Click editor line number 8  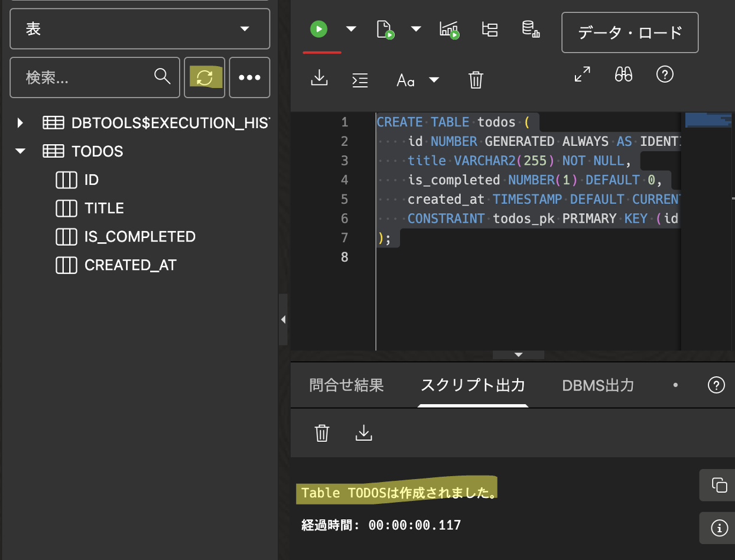[x=344, y=257]
